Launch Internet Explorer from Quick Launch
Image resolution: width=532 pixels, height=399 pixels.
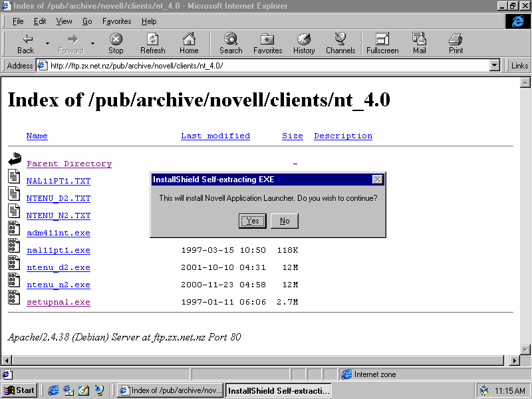pos(53,390)
